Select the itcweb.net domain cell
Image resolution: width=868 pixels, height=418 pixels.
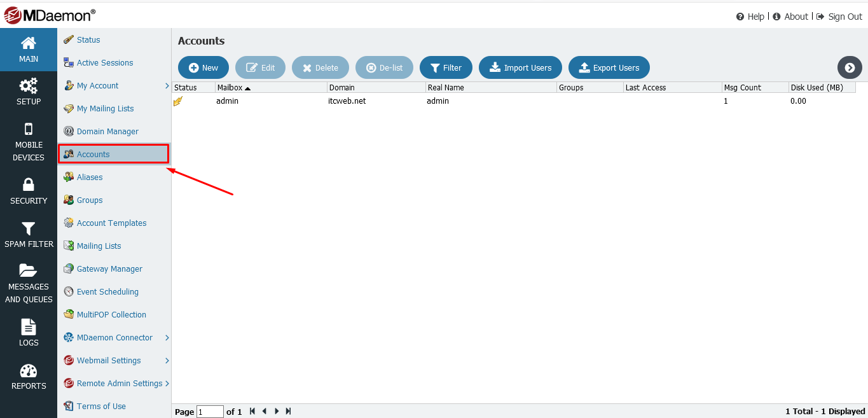(x=347, y=101)
